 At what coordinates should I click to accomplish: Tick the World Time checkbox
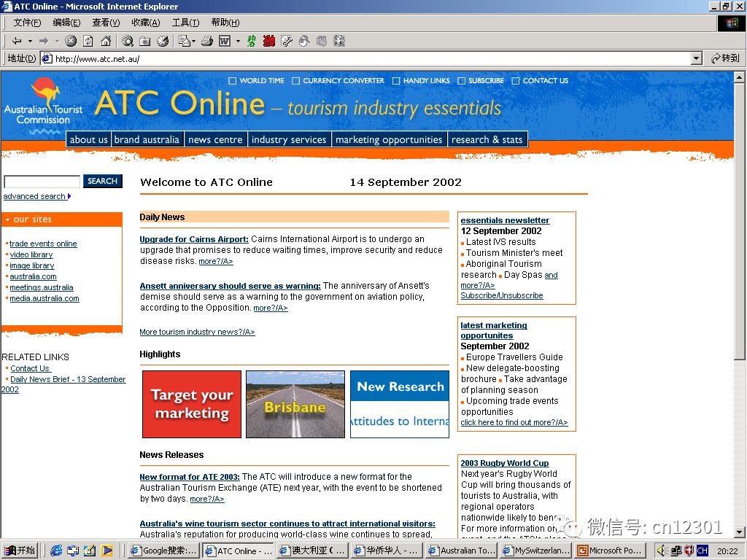(x=233, y=81)
